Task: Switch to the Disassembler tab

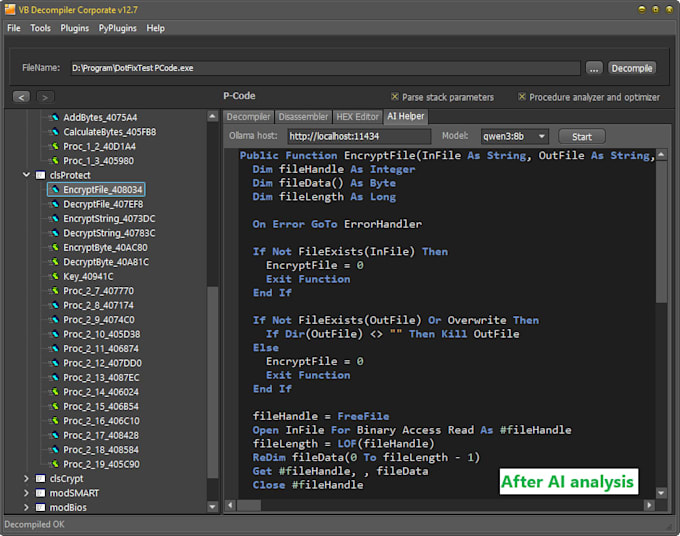Action: [x=303, y=117]
